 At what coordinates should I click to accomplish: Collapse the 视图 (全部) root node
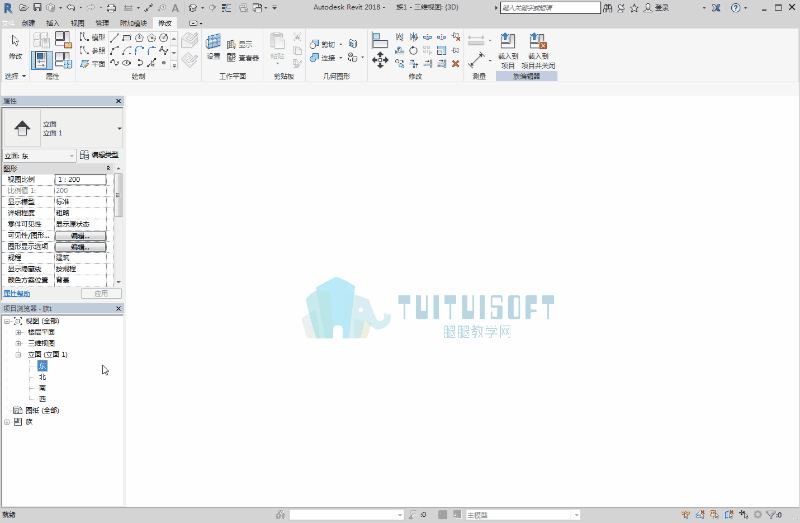tap(7, 321)
